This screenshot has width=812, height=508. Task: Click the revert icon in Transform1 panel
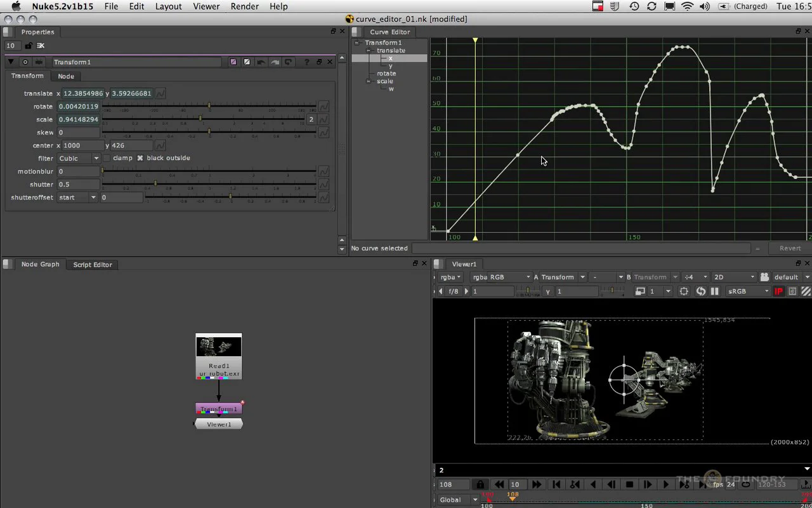tap(289, 62)
